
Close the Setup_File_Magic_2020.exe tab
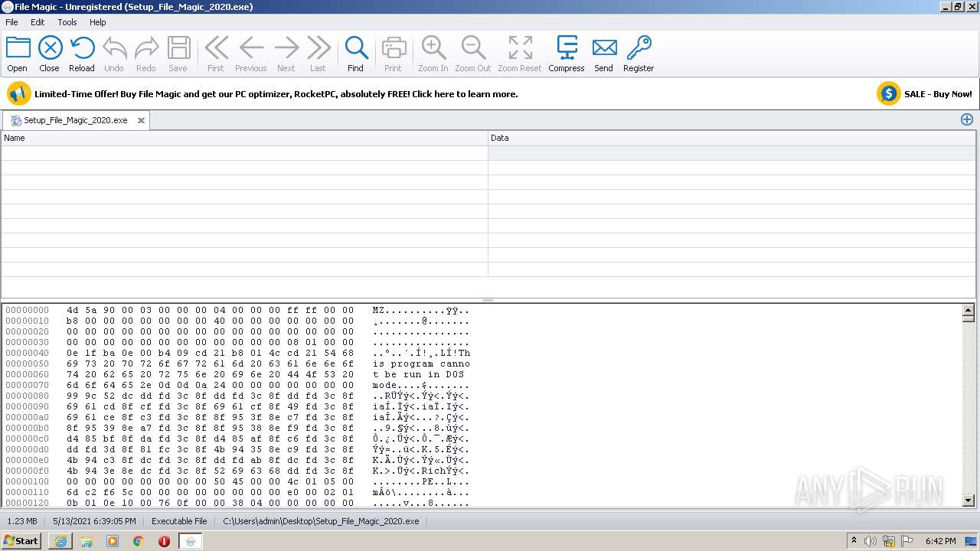142,120
